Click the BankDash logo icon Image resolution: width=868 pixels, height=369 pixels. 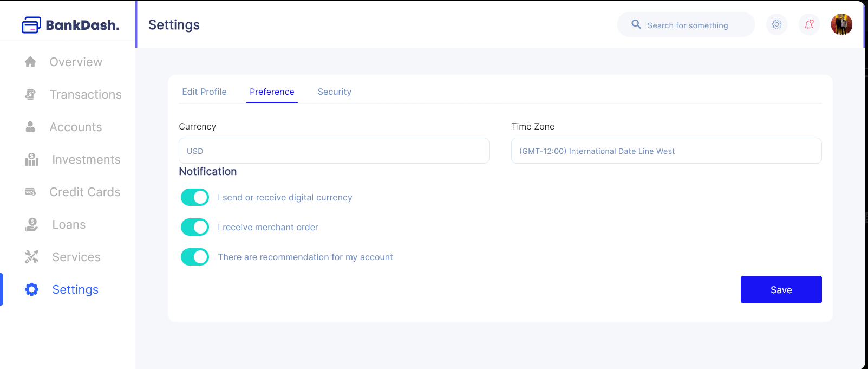tap(31, 25)
